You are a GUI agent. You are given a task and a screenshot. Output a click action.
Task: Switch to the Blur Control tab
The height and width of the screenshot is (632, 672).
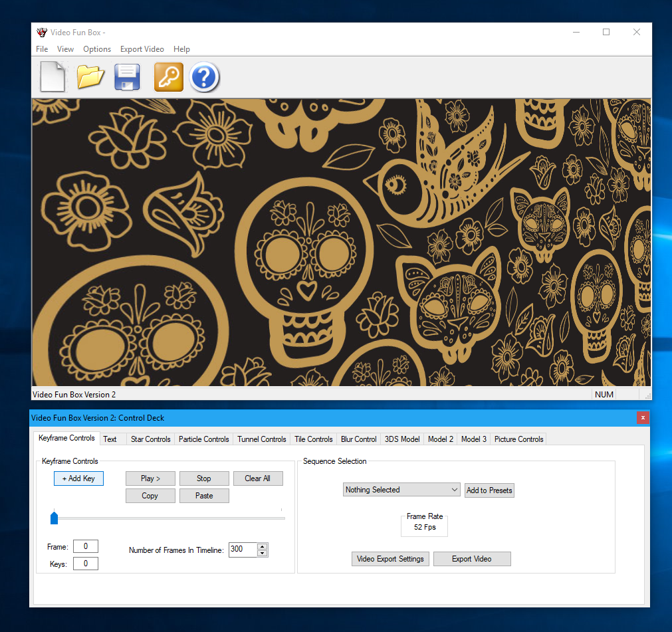tap(359, 439)
